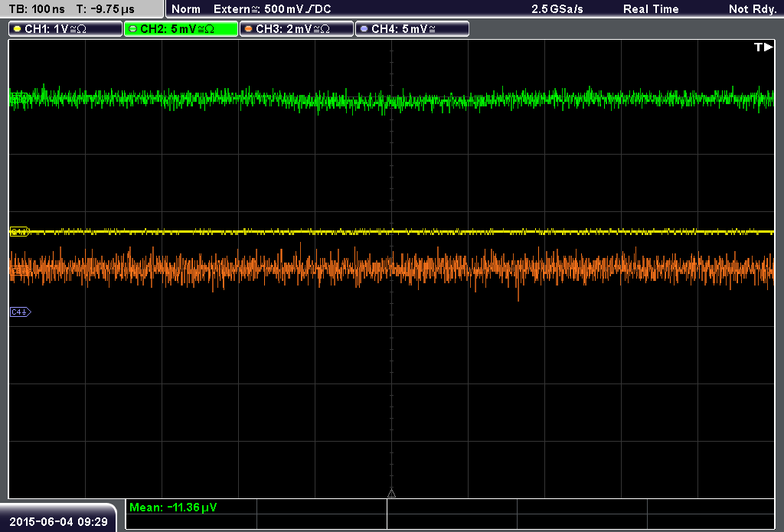Click the Not Rdy. status indicator
This screenshot has height=532, width=784.
pos(753,9)
